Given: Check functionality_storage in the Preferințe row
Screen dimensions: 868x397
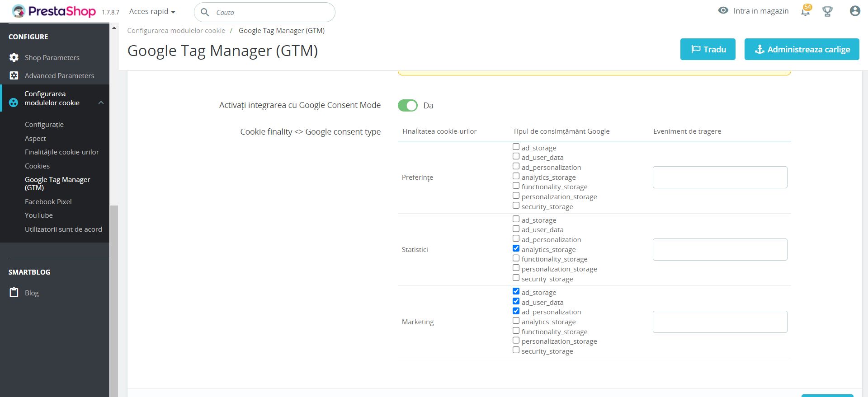Looking at the screenshot, I should tap(516, 186).
